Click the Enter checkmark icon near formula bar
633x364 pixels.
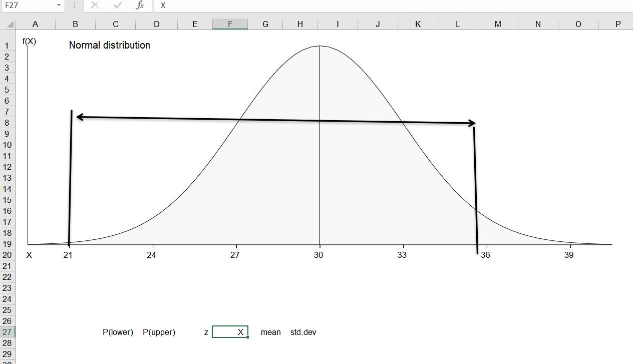(117, 6)
